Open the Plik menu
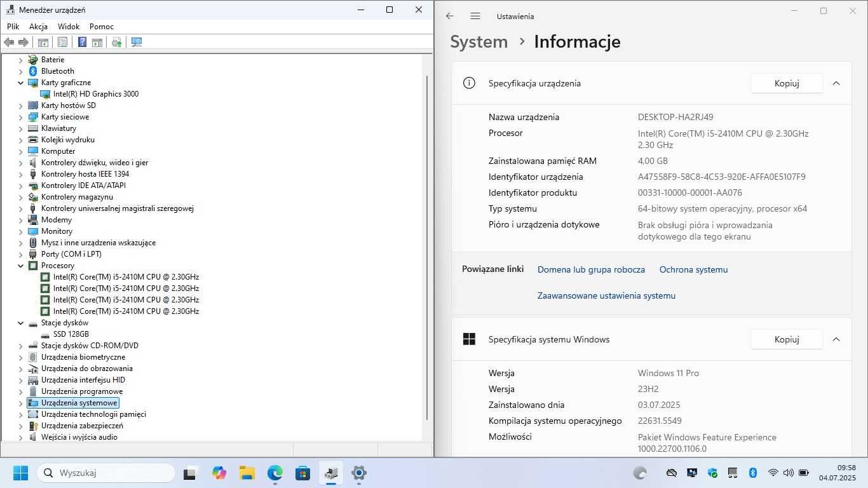868x488 pixels. (x=13, y=27)
